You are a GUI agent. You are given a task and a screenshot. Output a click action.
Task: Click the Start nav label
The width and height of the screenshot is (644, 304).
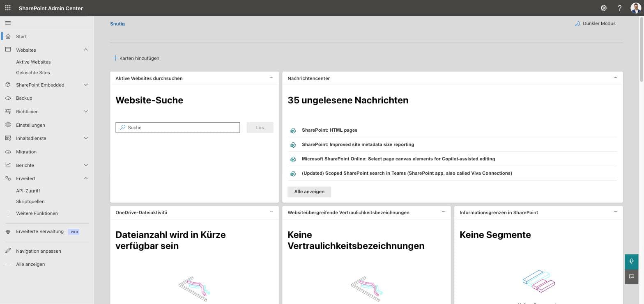tap(21, 37)
